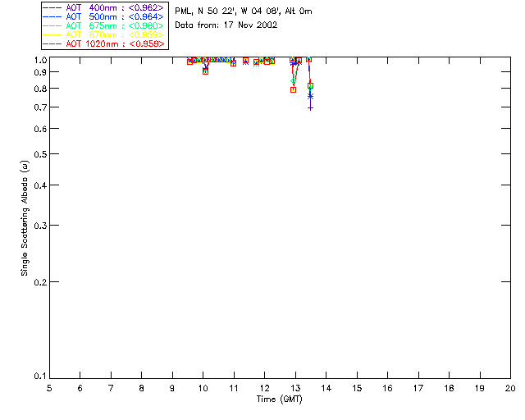The image size is (525, 420).
Task: Click the 0.4 y-axis tick label
Action: tap(40, 185)
